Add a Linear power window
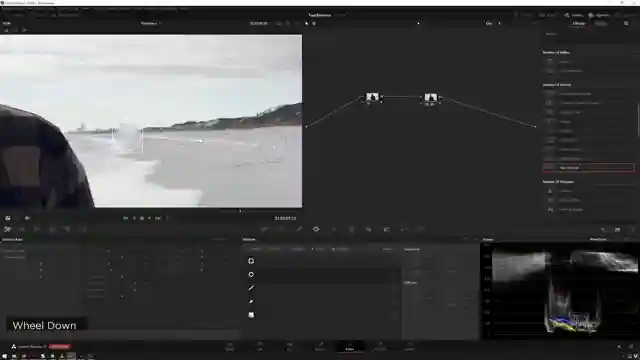 [251, 261]
